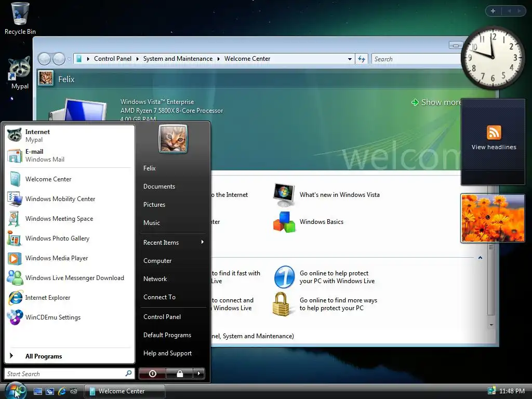Launch Internet Explorer from Quick Launch
The height and width of the screenshot is (399, 532).
62,391
